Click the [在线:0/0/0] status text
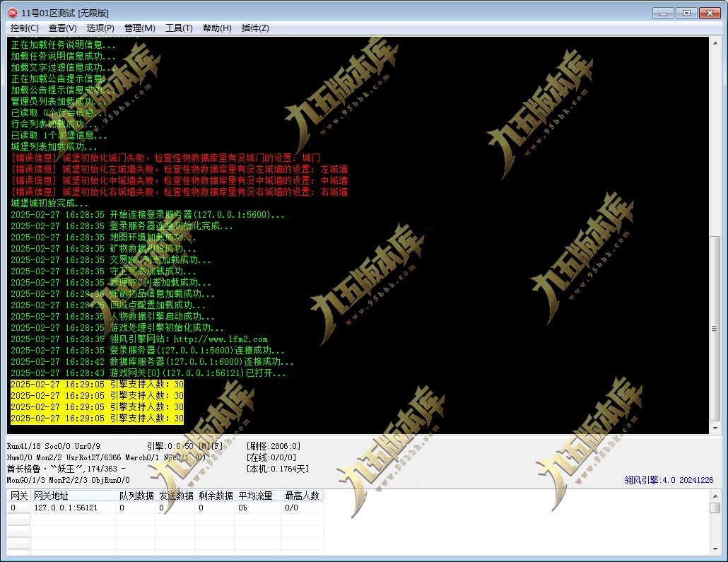The height and width of the screenshot is (562, 728). click(x=271, y=457)
